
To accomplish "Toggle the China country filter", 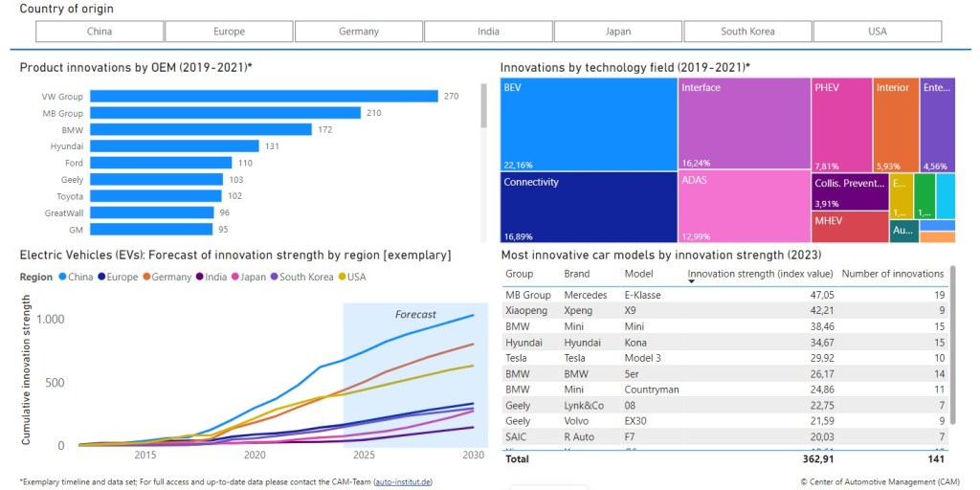I will (x=100, y=32).
